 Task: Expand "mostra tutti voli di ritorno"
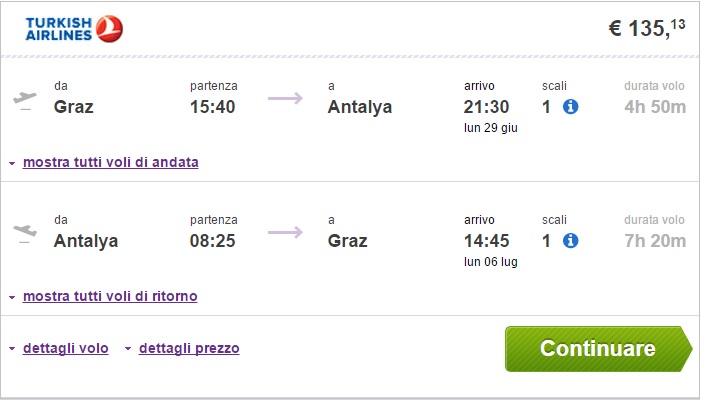pyautogui.click(x=110, y=296)
